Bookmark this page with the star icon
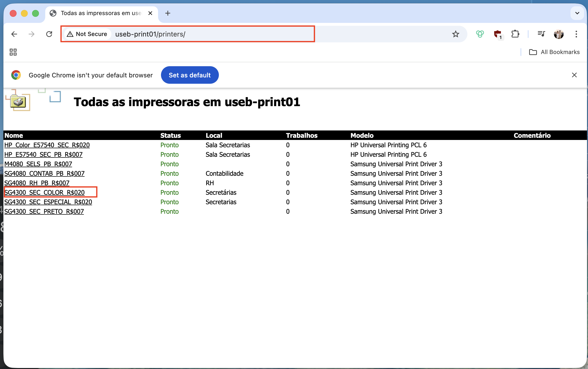 [455, 34]
